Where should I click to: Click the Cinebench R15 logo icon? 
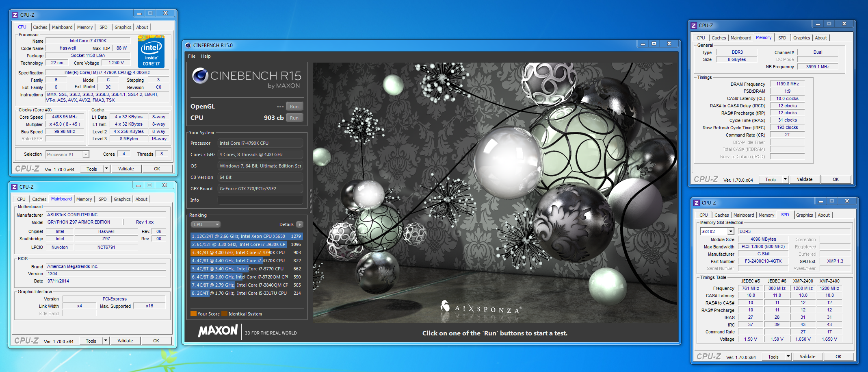coord(200,76)
